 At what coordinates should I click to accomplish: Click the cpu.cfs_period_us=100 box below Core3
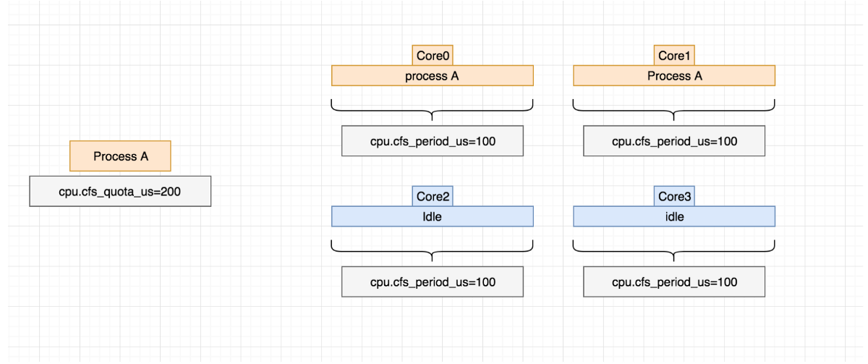674,282
